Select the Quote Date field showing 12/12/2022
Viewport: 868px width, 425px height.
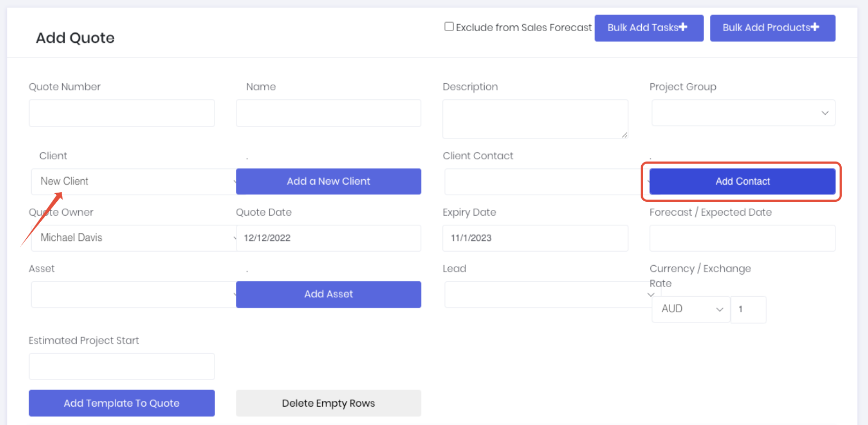[x=328, y=238]
